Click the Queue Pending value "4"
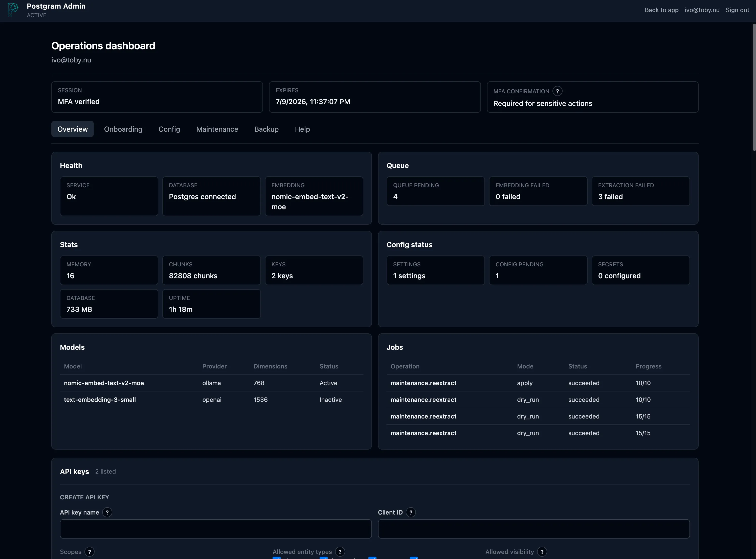The image size is (756, 559). (395, 197)
